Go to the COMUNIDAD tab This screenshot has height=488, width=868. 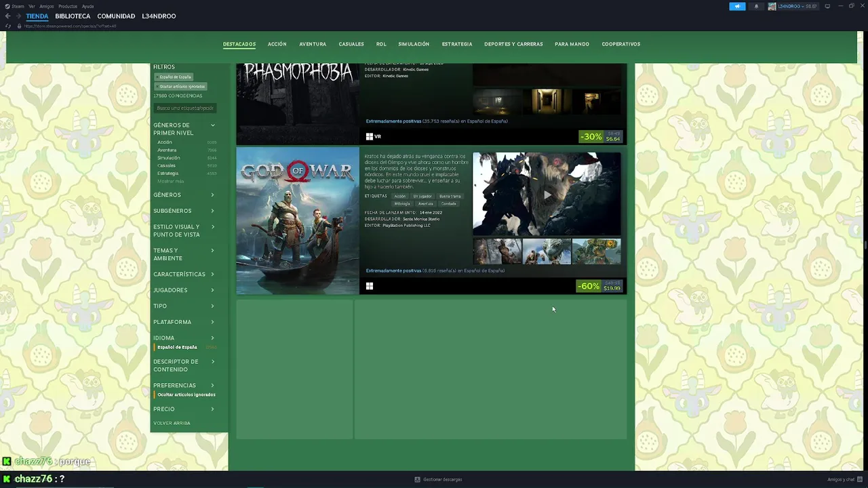tap(116, 16)
